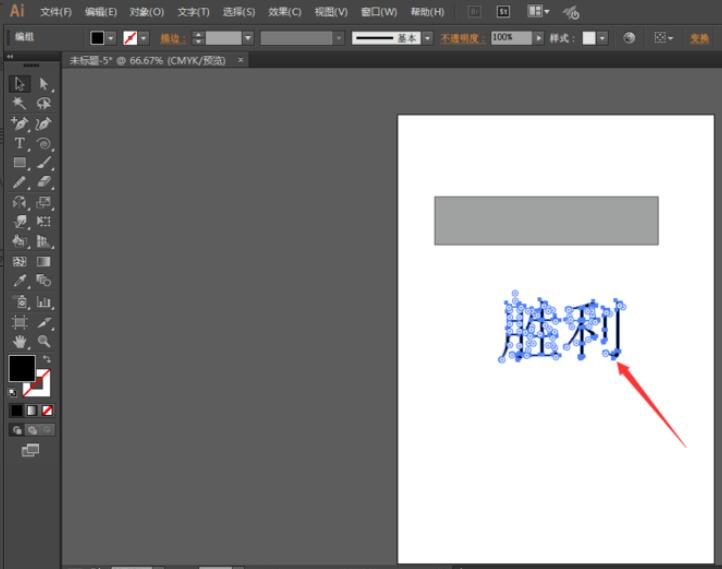
Task: Open the 视图(V) menu
Action: [331, 12]
